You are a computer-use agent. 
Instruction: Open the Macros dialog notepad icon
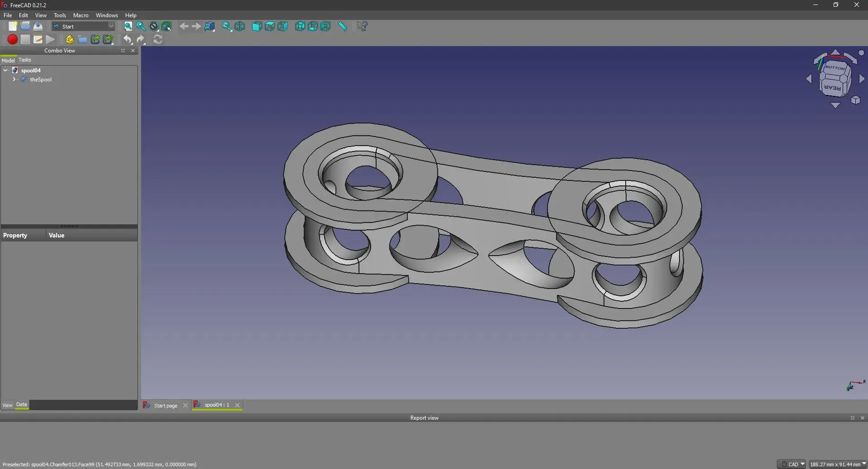click(x=38, y=39)
